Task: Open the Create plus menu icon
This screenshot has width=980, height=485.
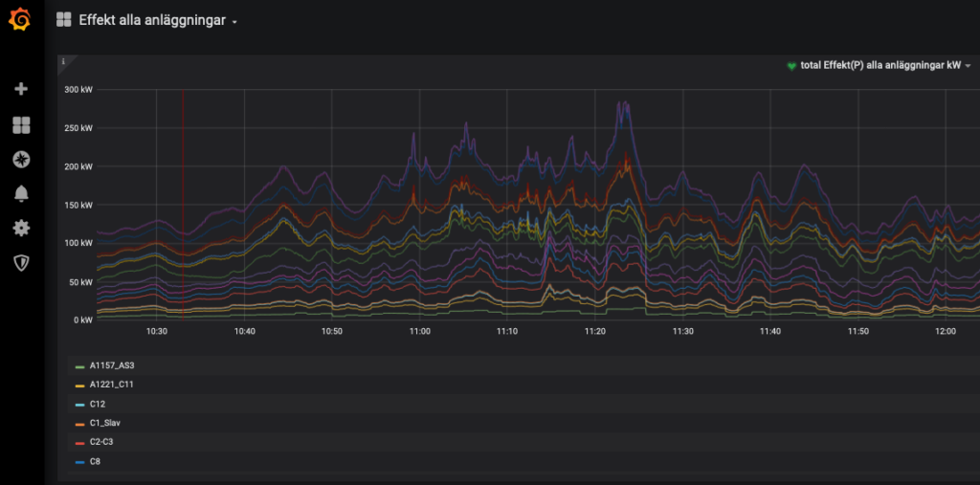Action: pyautogui.click(x=21, y=89)
